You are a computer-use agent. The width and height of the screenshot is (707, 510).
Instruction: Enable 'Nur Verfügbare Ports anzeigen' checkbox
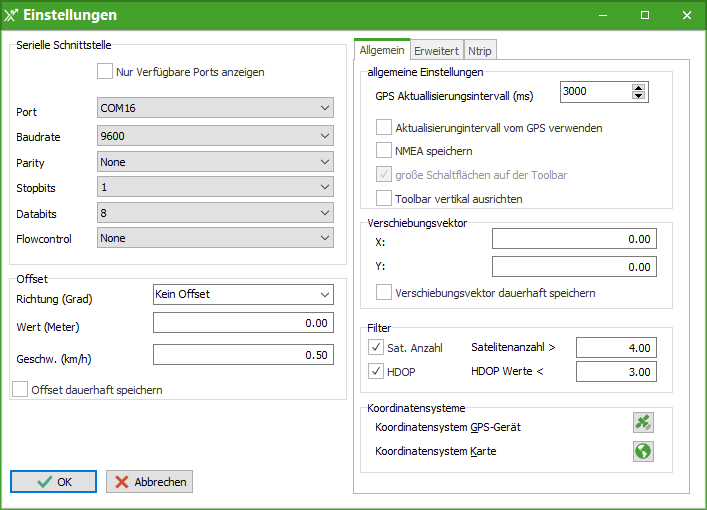(x=105, y=72)
